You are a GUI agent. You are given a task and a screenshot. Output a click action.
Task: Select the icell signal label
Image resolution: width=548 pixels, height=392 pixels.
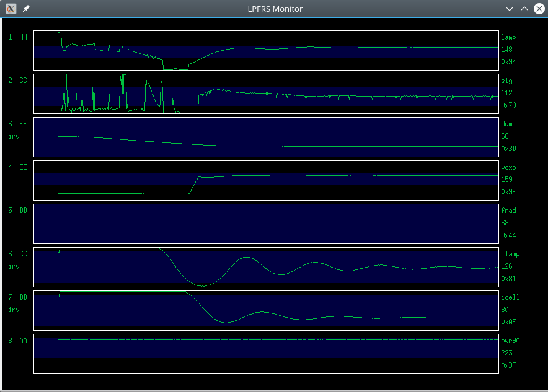(509, 297)
